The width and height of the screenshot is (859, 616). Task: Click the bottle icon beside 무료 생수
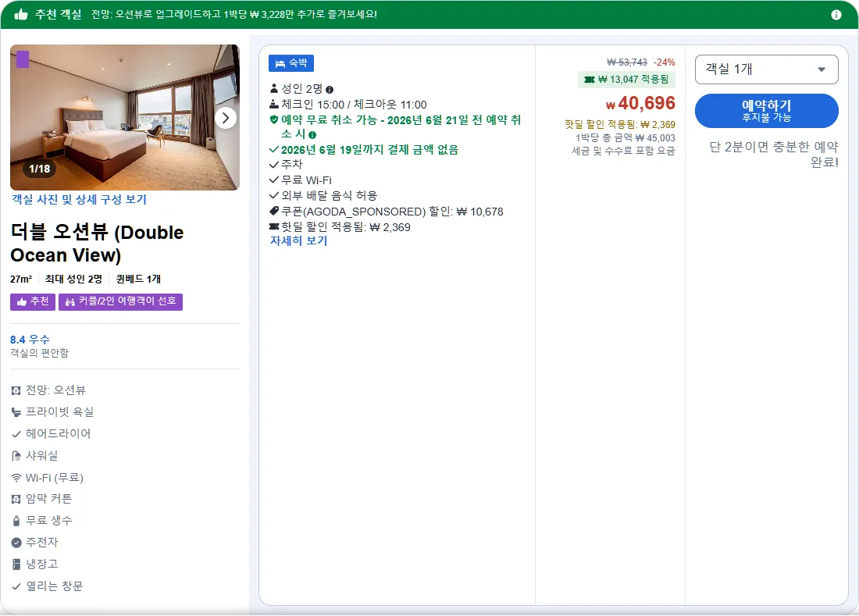point(16,521)
